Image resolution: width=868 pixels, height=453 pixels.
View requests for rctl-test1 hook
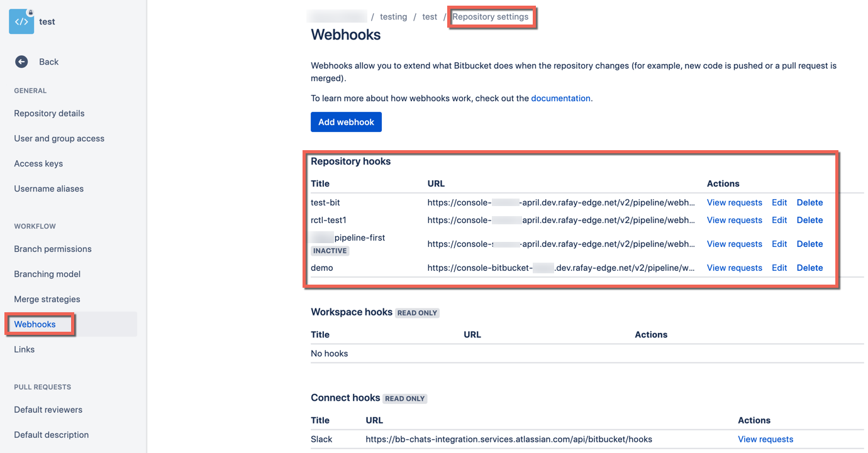(x=734, y=220)
